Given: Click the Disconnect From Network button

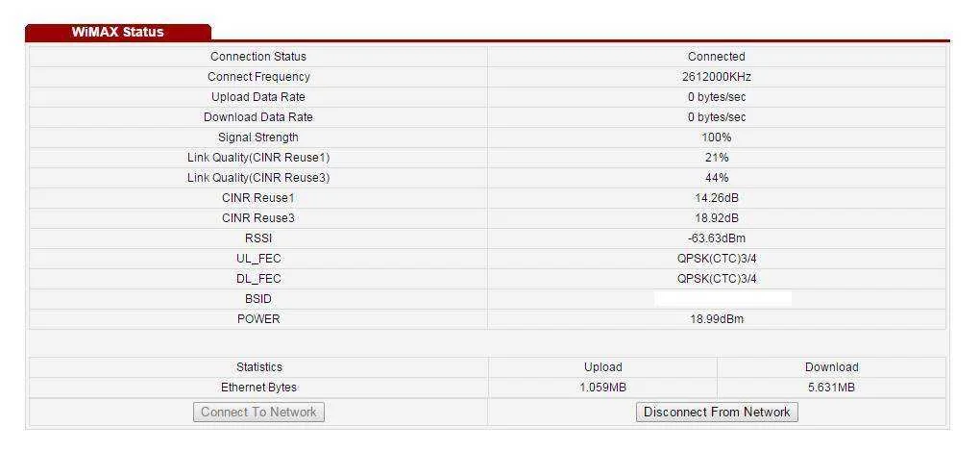Looking at the screenshot, I should (x=717, y=413).
